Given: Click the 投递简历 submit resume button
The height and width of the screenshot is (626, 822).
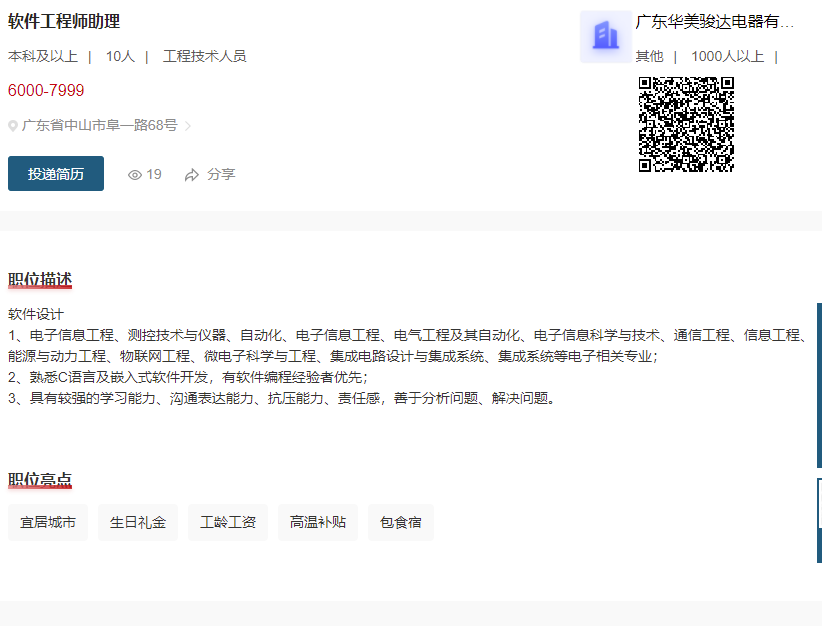Looking at the screenshot, I should click(x=56, y=174).
